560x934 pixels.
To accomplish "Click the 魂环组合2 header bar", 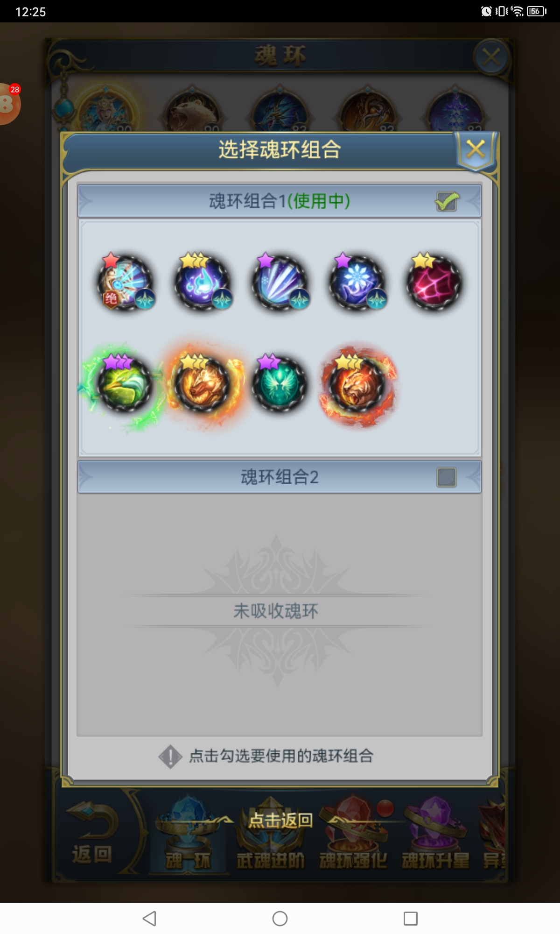I will click(x=279, y=477).
